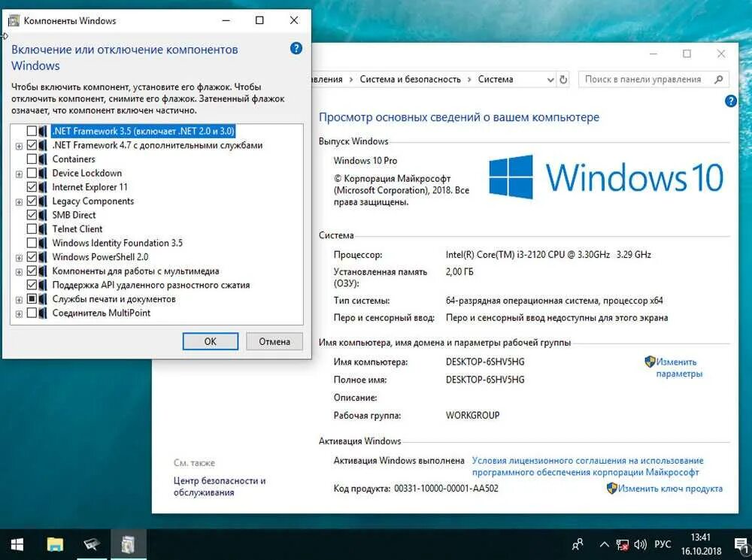This screenshot has height=560, width=752.
Task: Disable SMB Direct checkbox
Action: pos(32,215)
